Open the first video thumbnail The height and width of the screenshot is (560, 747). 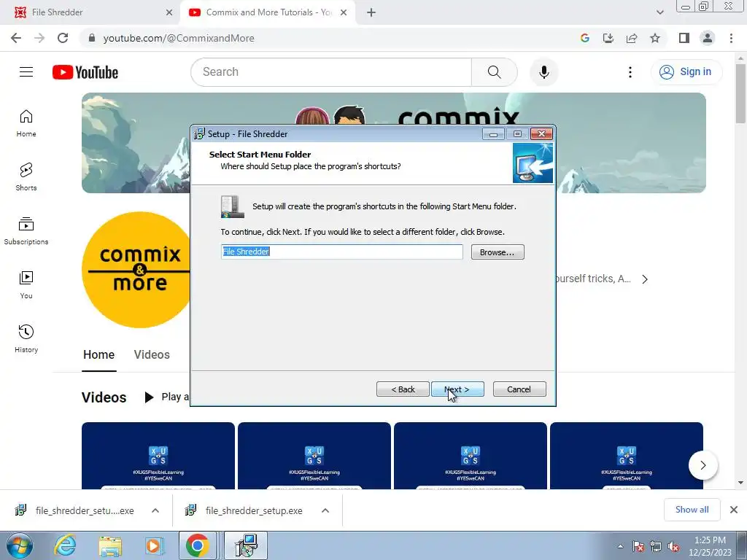[x=158, y=456]
